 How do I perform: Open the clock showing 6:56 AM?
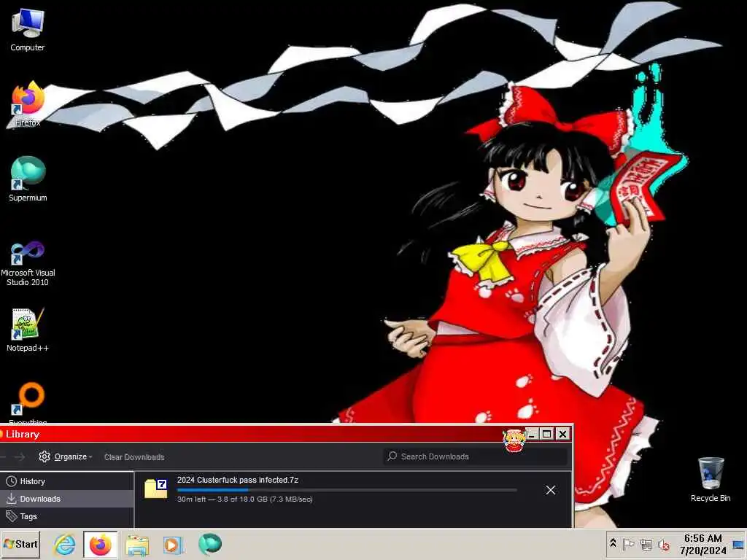tap(703, 544)
